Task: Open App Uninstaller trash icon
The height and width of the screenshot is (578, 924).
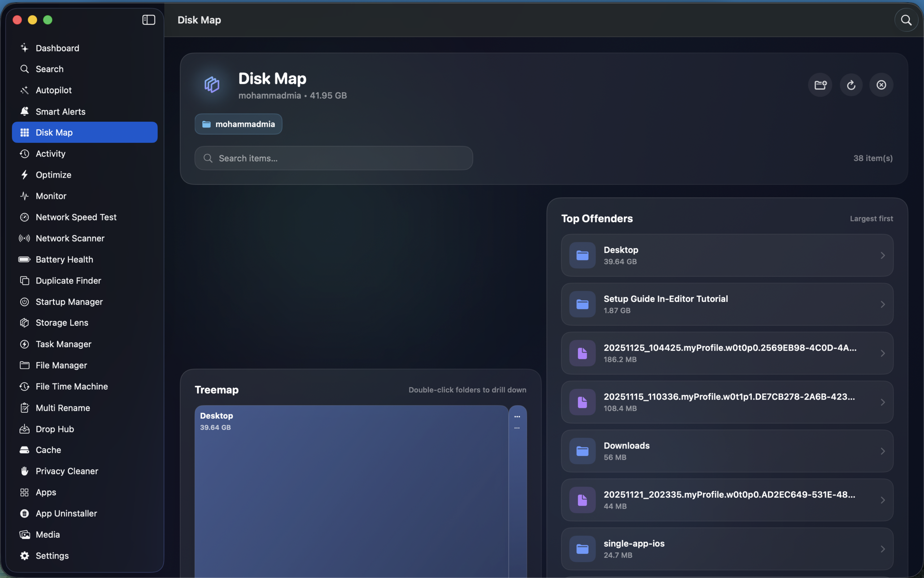Action: (x=25, y=513)
